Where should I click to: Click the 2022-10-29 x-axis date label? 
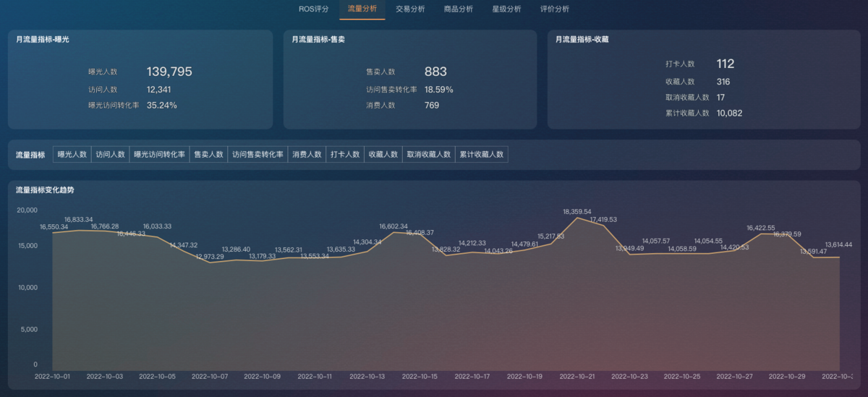click(x=787, y=377)
